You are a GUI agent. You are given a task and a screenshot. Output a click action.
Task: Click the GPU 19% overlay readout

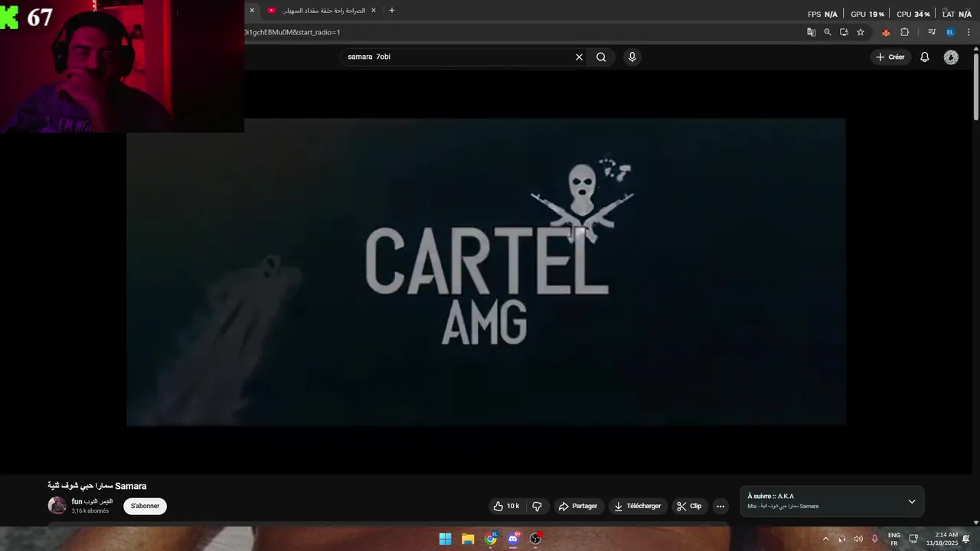click(867, 14)
